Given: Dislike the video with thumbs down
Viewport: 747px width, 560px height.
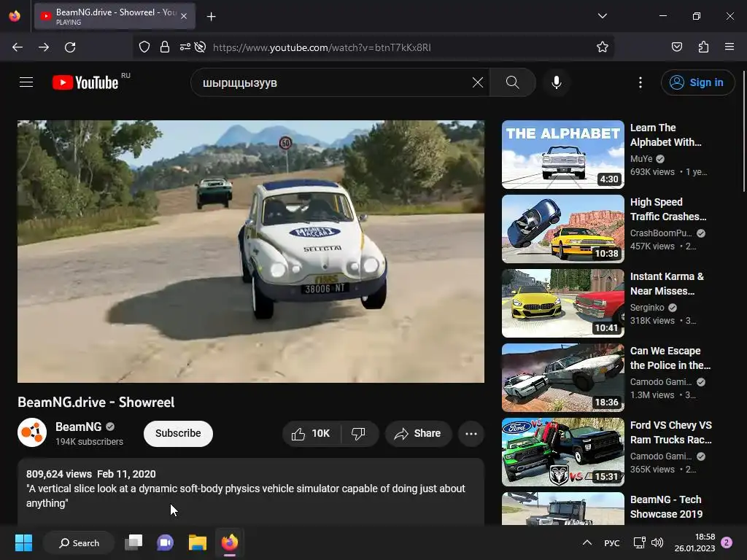Looking at the screenshot, I should click(359, 433).
